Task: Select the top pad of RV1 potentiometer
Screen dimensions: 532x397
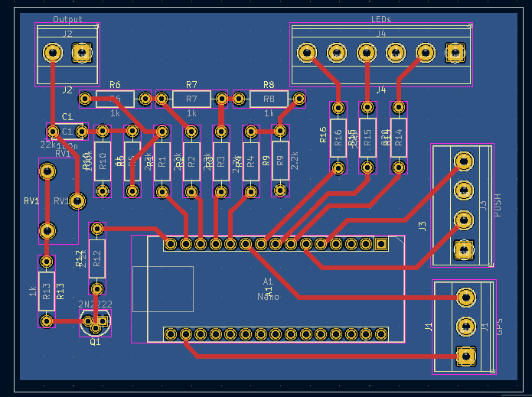Action: coord(47,171)
